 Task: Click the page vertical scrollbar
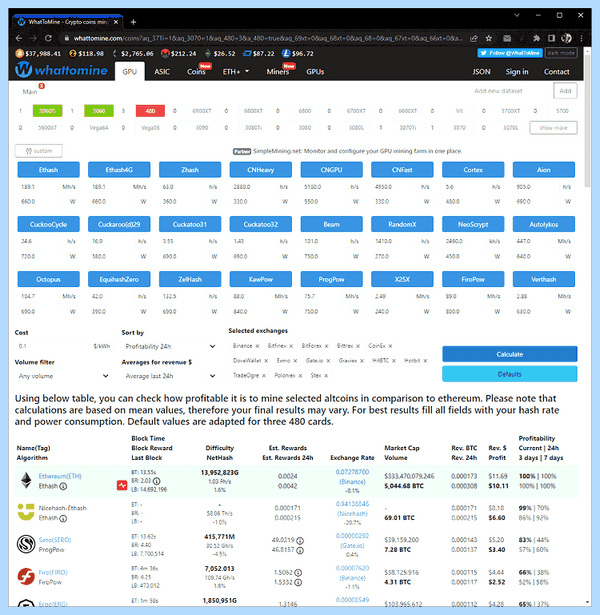click(587, 122)
